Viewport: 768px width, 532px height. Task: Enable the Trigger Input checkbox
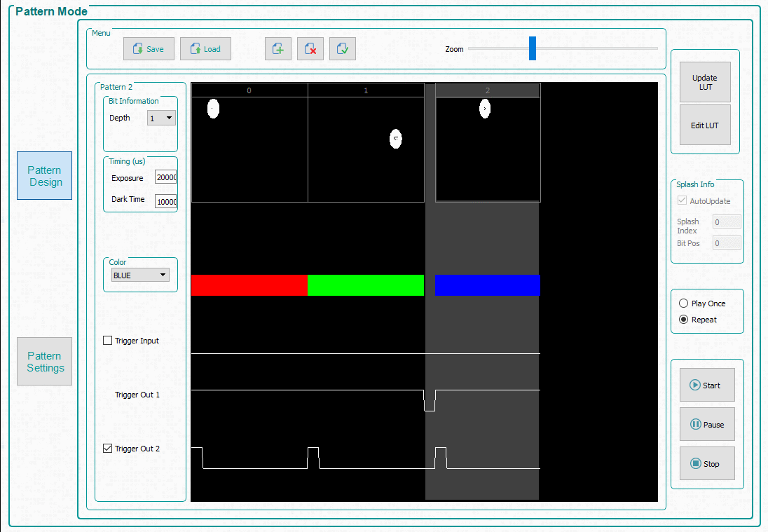click(x=108, y=341)
